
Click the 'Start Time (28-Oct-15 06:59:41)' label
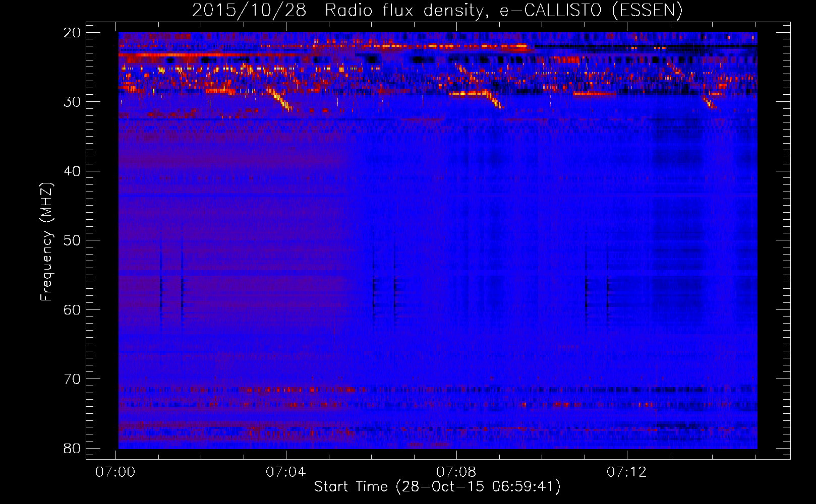tap(437, 487)
